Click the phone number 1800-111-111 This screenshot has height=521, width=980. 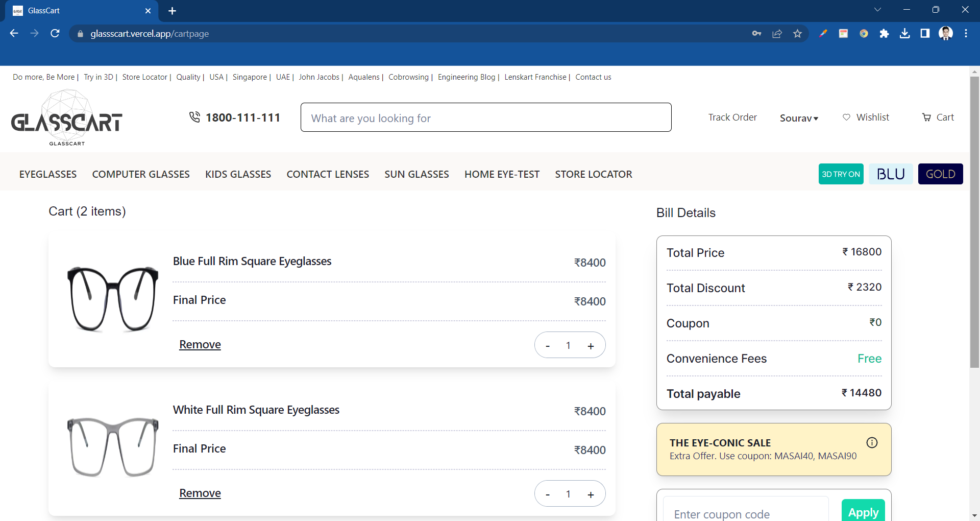pos(243,117)
